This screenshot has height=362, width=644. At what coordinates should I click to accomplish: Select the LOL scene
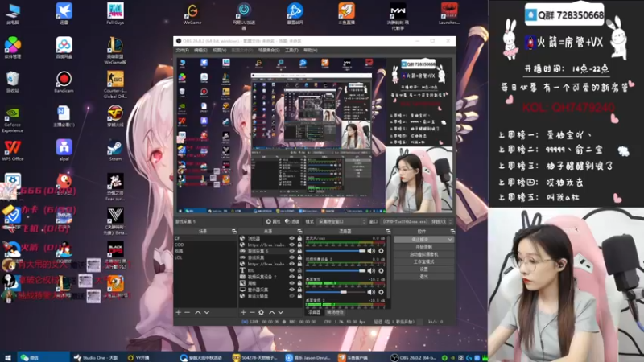pyautogui.click(x=205, y=257)
